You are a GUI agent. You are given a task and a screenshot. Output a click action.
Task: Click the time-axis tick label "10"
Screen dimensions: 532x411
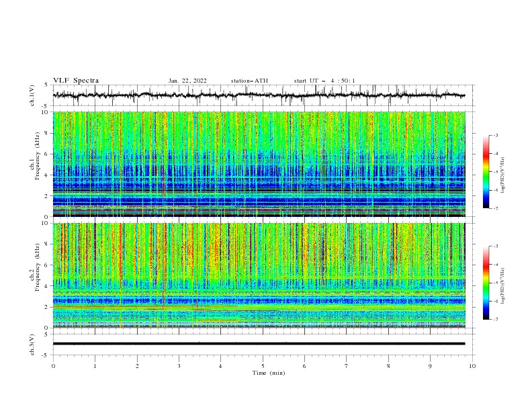[x=472, y=366]
